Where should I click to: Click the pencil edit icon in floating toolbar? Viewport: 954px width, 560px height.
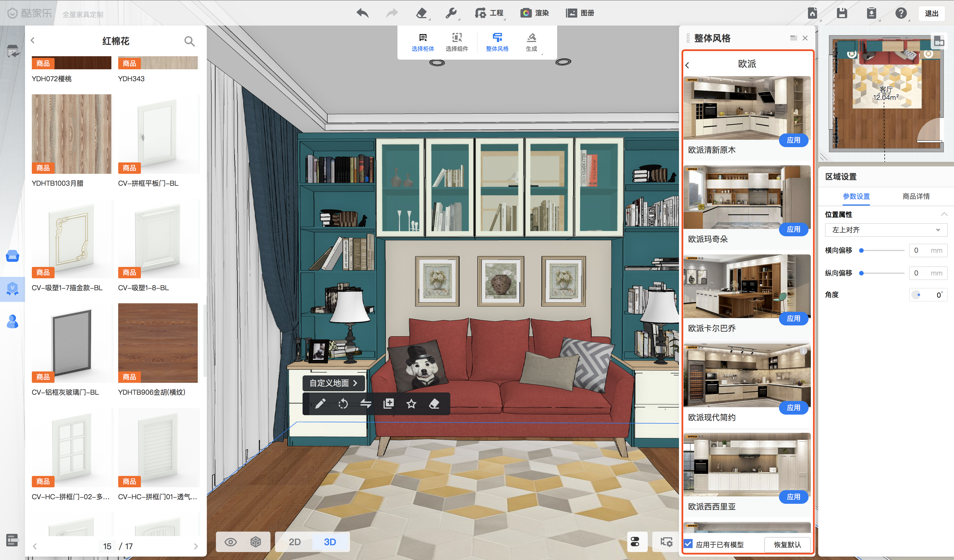pyautogui.click(x=320, y=404)
